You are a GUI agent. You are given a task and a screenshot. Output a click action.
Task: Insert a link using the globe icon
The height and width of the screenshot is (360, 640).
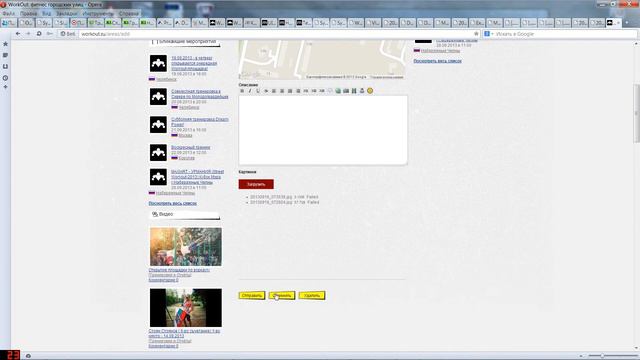tap(338, 91)
